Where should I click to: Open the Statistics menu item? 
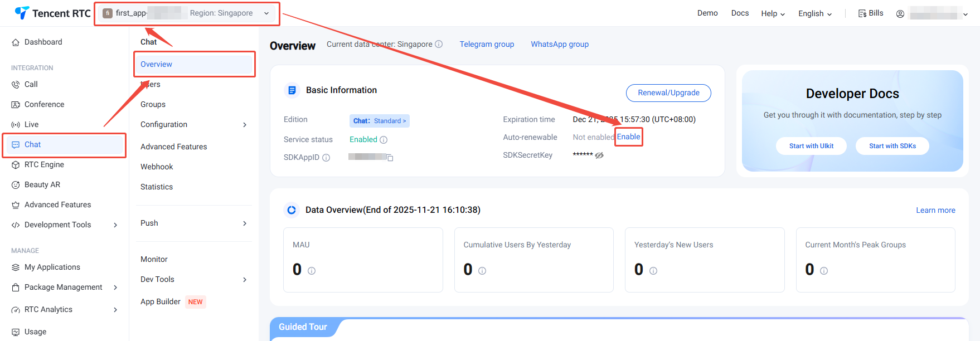[x=157, y=187]
